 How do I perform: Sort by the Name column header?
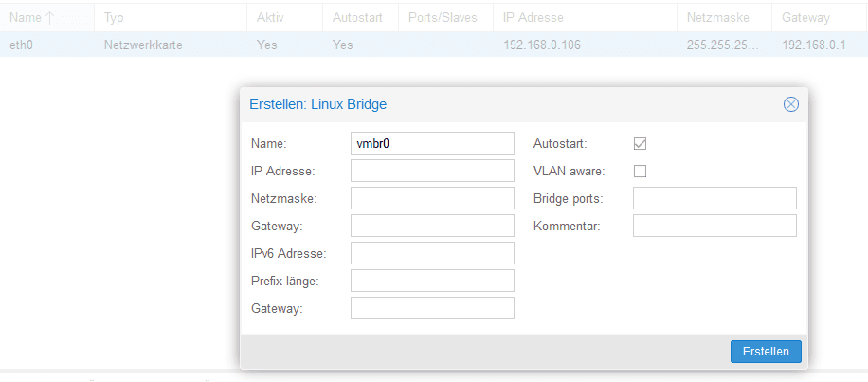click(30, 18)
